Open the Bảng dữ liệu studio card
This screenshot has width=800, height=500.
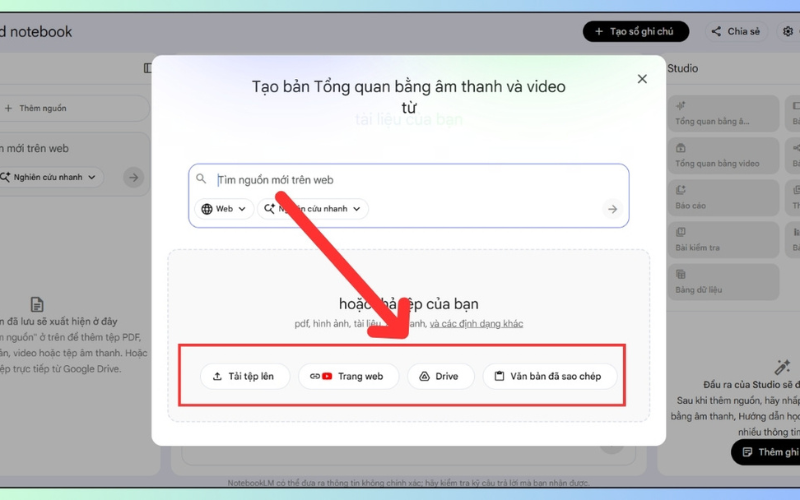(x=723, y=282)
